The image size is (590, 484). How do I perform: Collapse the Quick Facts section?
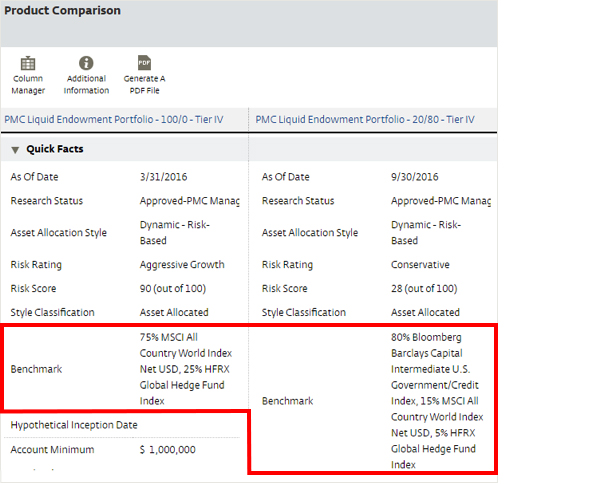point(15,150)
